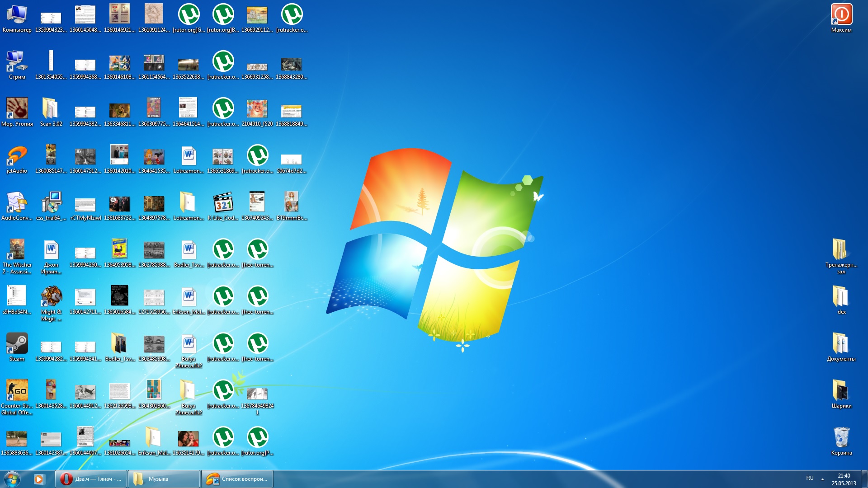
Task: Open the Документы folder
Action: coord(841,347)
